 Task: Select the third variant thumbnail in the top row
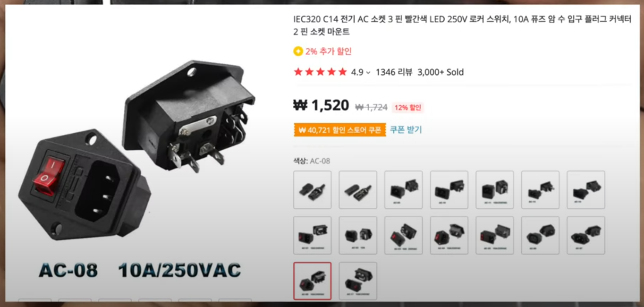[403, 190]
